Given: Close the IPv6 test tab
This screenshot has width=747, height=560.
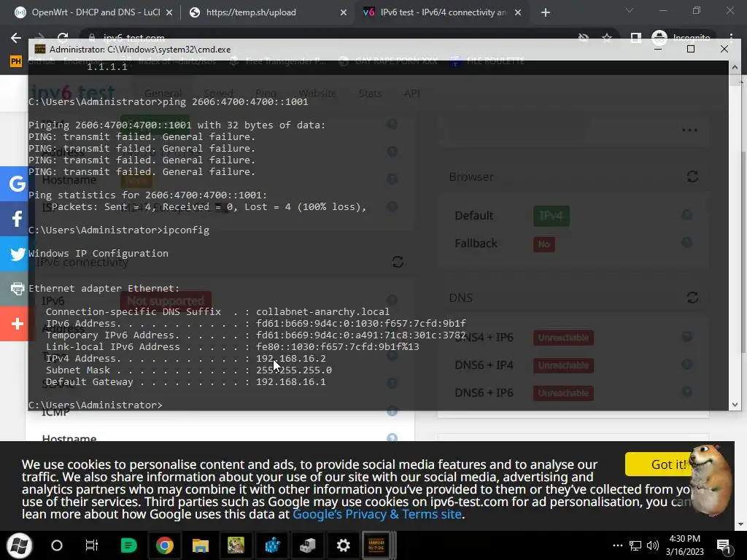Looking at the screenshot, I should pyautogui.click(x=519, y=13).
